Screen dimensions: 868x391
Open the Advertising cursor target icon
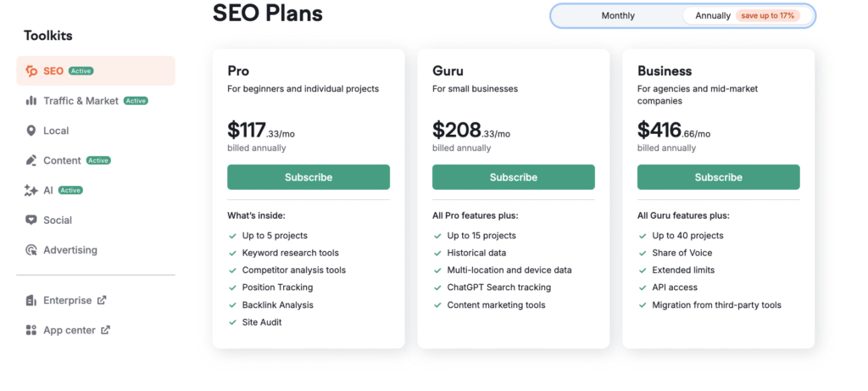coord(31,249)
